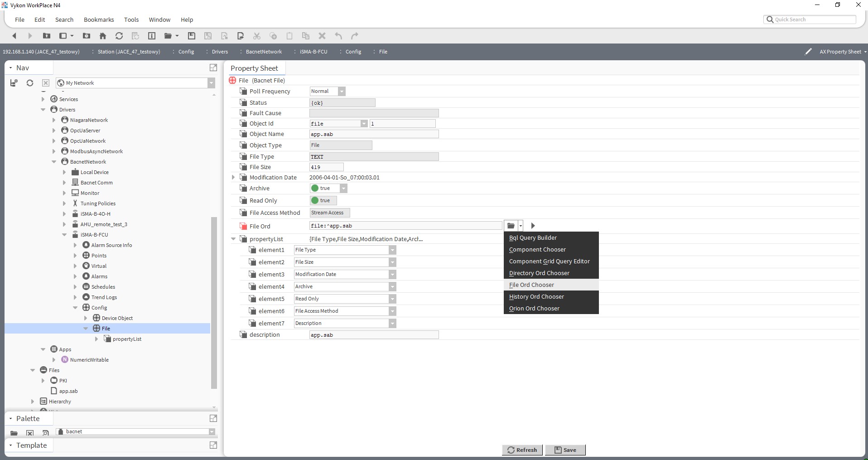The image size is (868, 460).
Task: Close the open bacnet palette
Action: 30,433
